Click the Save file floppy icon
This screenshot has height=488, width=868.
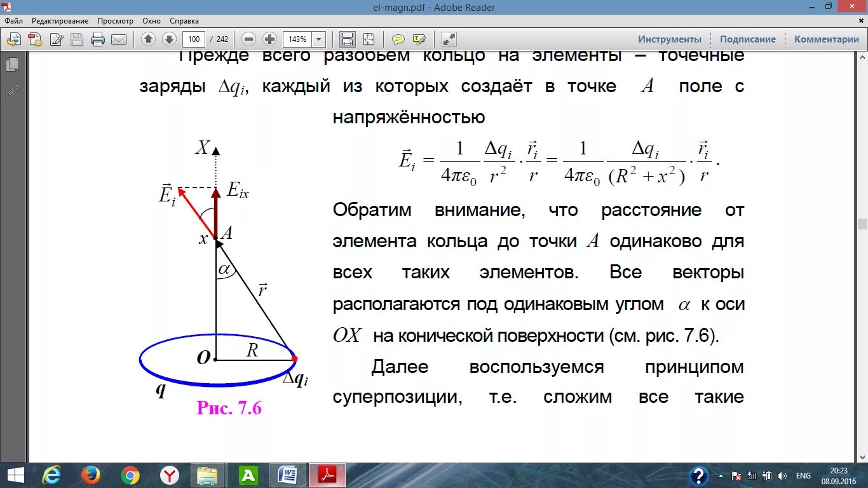click(x=77, y=39)
